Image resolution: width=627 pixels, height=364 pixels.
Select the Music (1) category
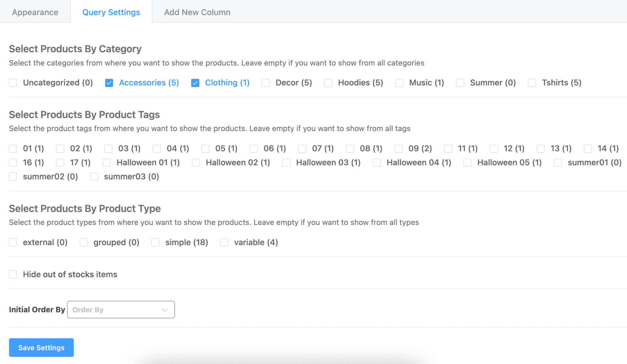tap(399, 83)
